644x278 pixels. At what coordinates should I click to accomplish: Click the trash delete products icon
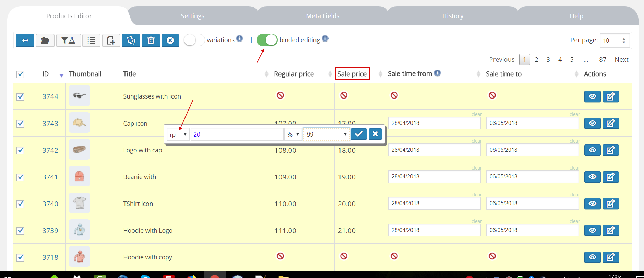(x=151, y=40)
